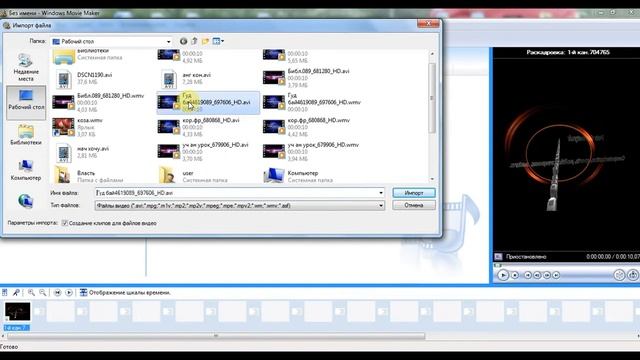Image resolution: width=640 pixels, height=360 pixels.
Task: Click the Back navigation icon in import dialog
Action: pos(183,41)
